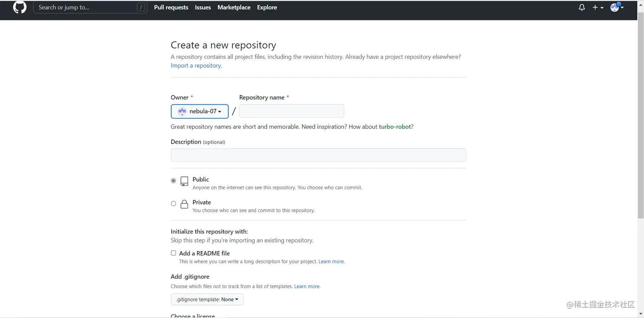Use the turbo-robot name suggestion
Screen dimensions: 644x318
click(395, 127)
